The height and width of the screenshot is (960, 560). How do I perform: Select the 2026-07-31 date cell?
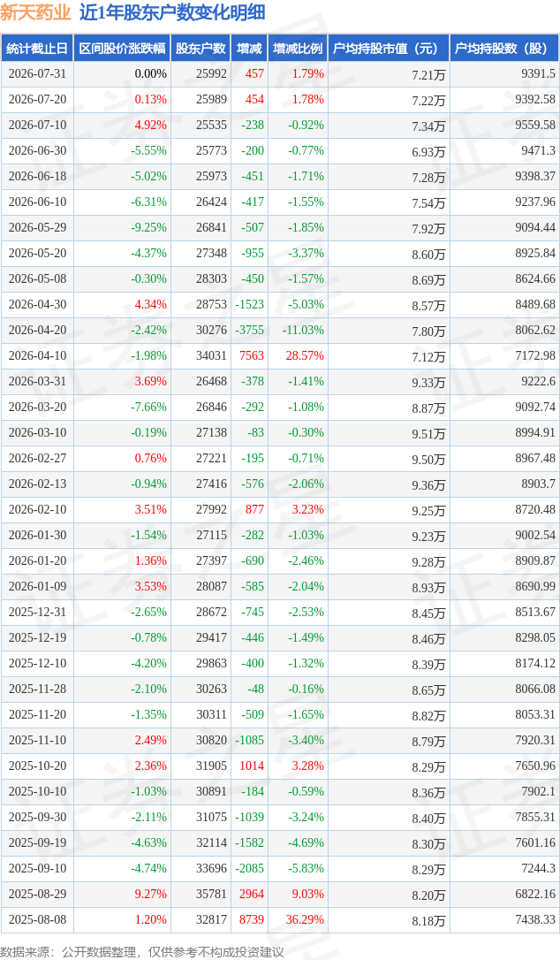click(x=37, y=74)
